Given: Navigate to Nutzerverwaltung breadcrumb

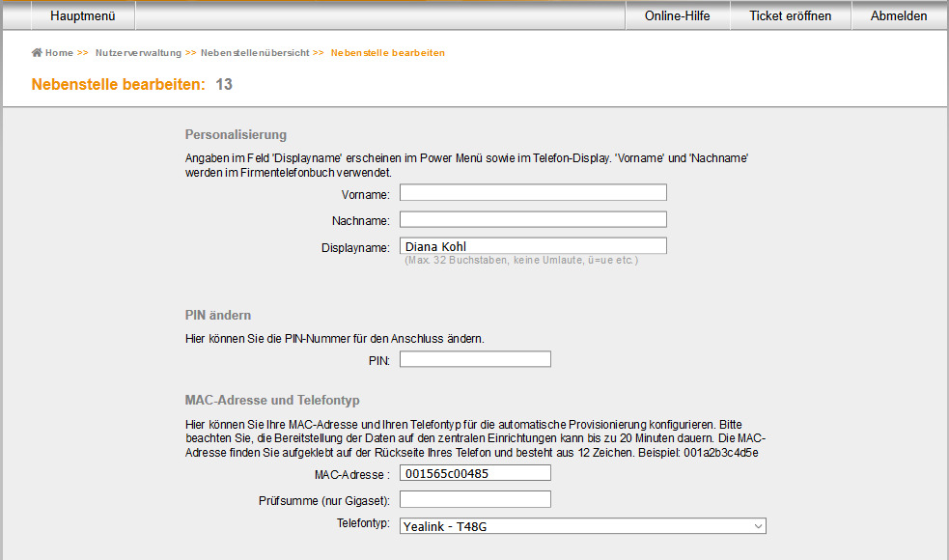Looking at the screenshot, I should (139, 53).
